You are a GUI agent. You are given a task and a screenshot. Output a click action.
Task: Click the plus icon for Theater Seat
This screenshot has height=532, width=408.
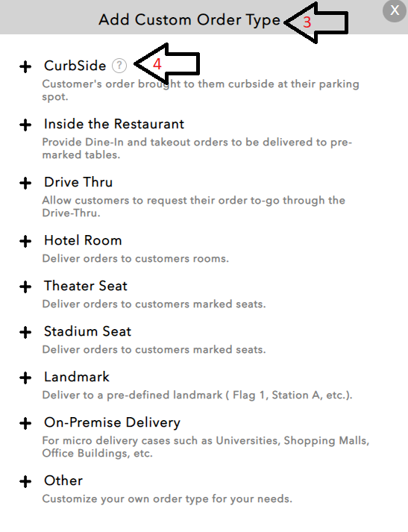click(x=25, y=287)
